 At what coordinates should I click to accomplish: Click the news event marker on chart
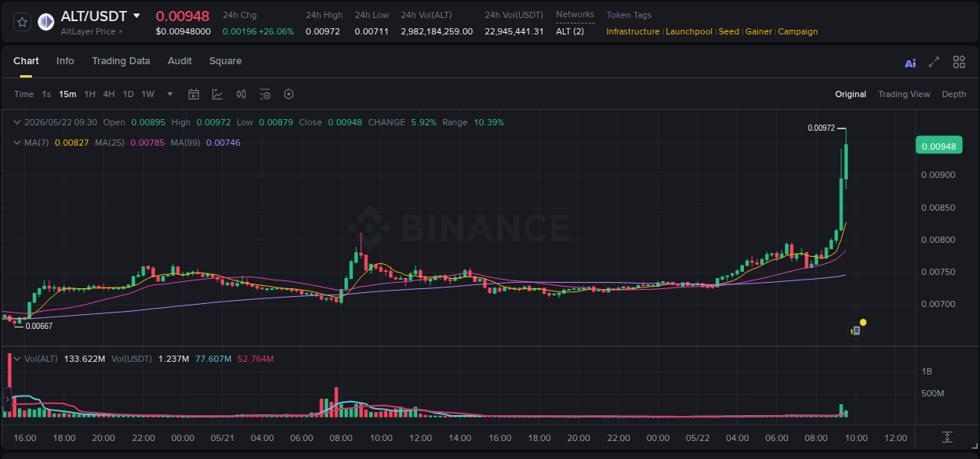[855, 331]
